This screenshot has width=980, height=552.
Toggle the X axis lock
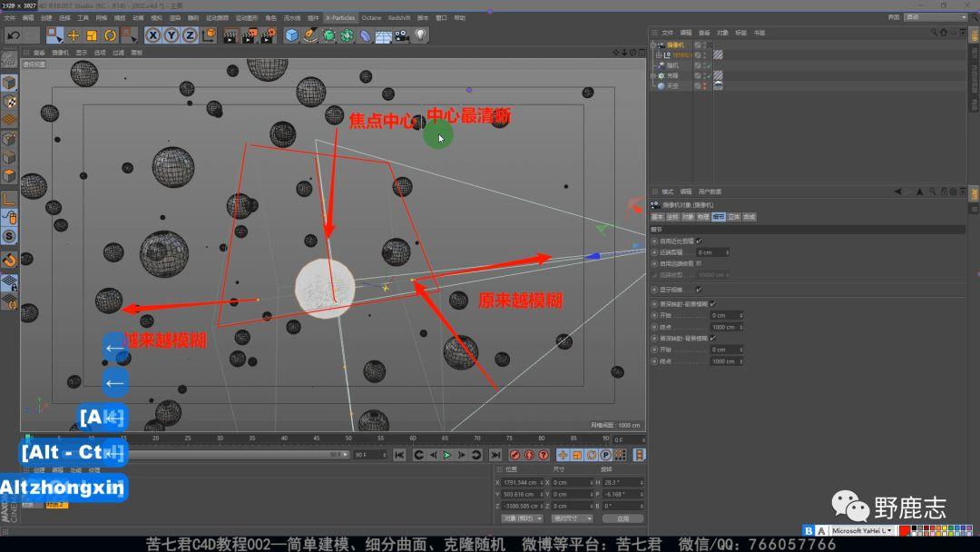pos(153,35)
